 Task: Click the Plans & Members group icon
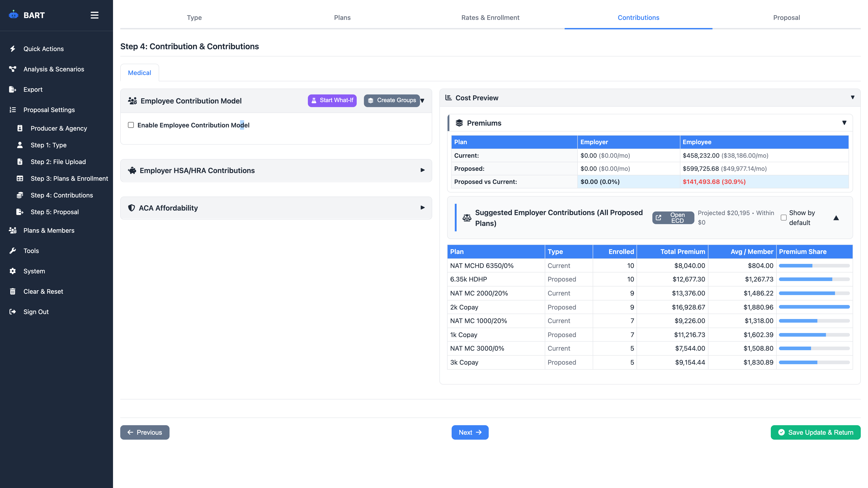click(x=12, y=230)
